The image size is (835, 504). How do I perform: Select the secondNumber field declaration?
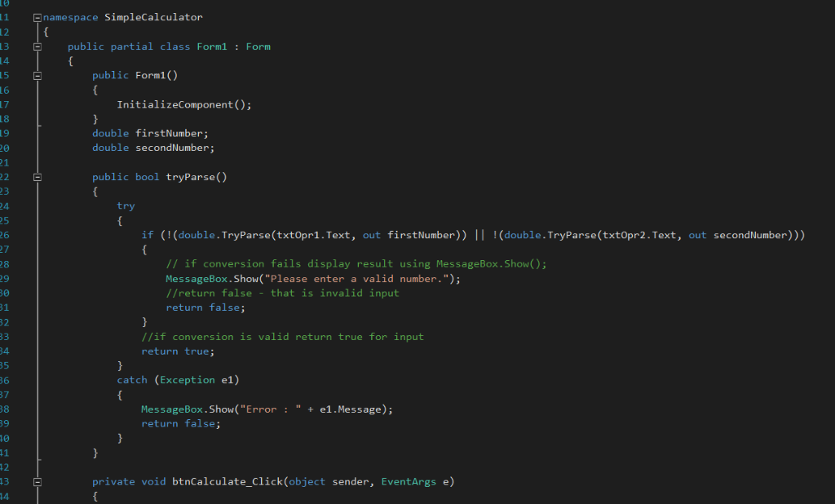pyautogui.click(x=155, y=147)
